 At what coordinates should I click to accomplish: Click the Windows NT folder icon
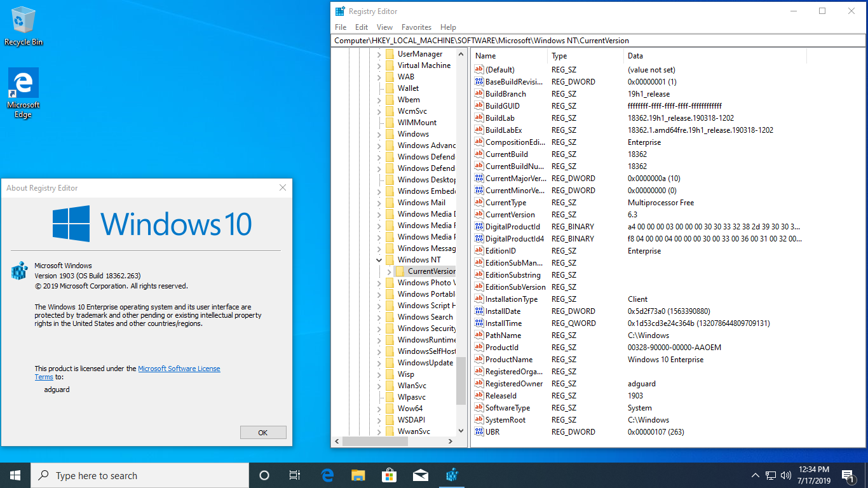390,260
